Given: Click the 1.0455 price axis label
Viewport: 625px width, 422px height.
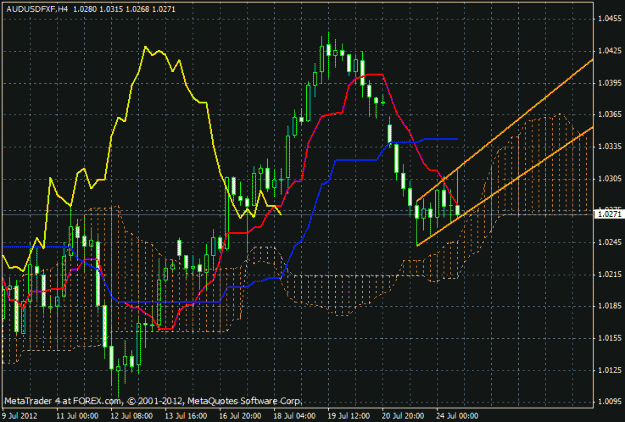Looking at the screenshot, I should point(610,19).
